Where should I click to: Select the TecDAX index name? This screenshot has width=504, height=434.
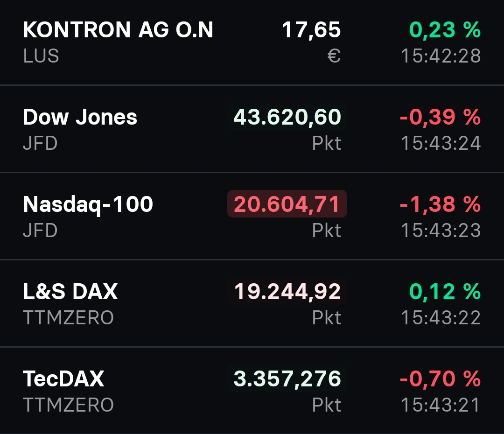click(x=63, y=378)
